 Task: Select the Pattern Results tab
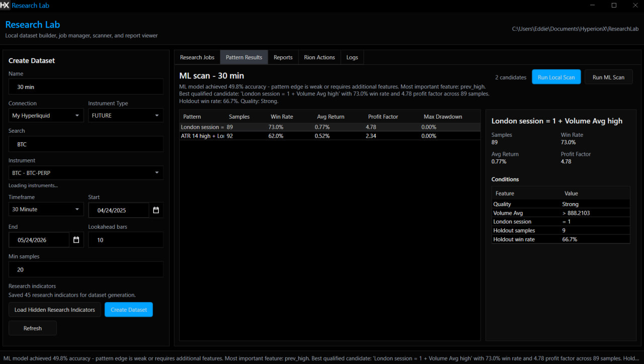[244, 57]
